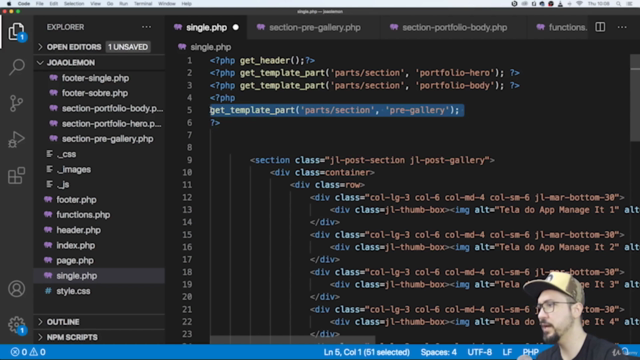Click single.php in the breadcrumb
The image size is (640, 360).
point(210,47)
